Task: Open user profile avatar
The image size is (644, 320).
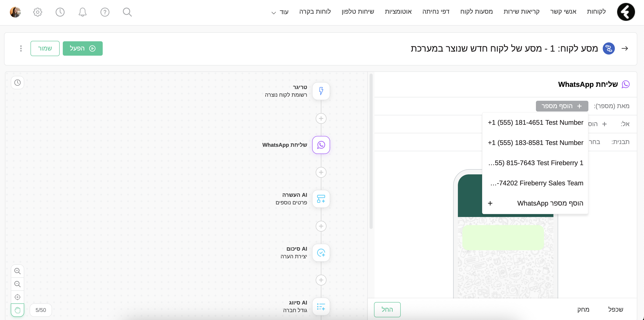Action: pyautogui.click(x=15, y=12)
